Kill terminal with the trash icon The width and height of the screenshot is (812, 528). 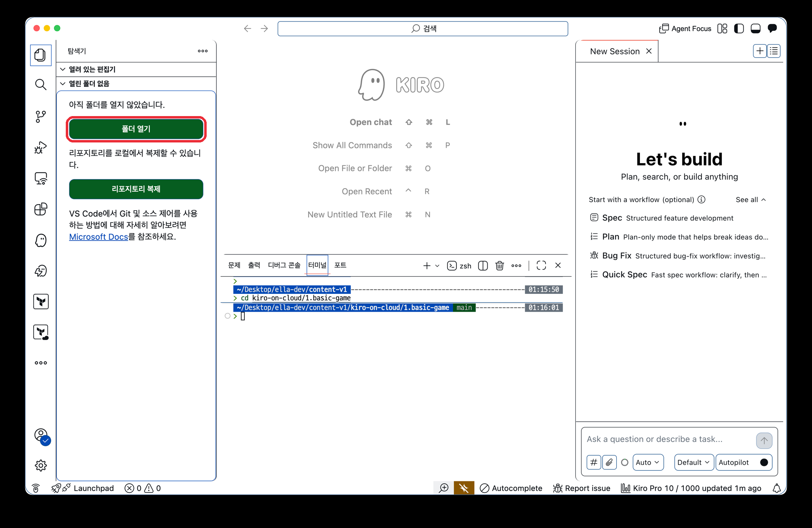(x=499, y=265)
